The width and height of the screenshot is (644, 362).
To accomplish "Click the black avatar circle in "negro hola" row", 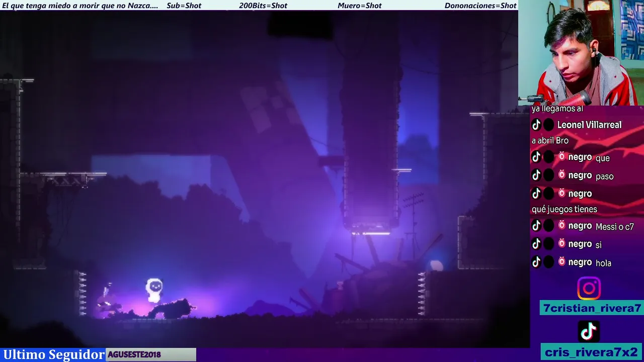I will point(549,262).
